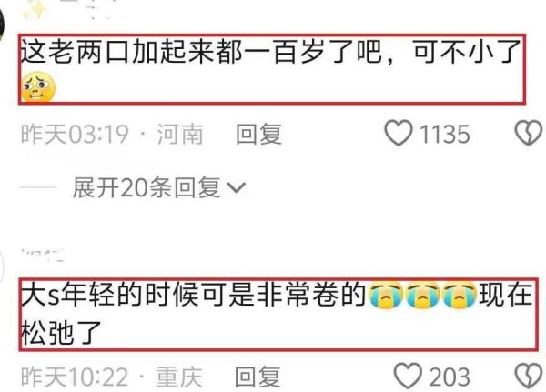Like the comment with 203 likes
Image resolution: width=546 pixels, height=392 pixels.
pyautogui.click(x=408, y=376)
